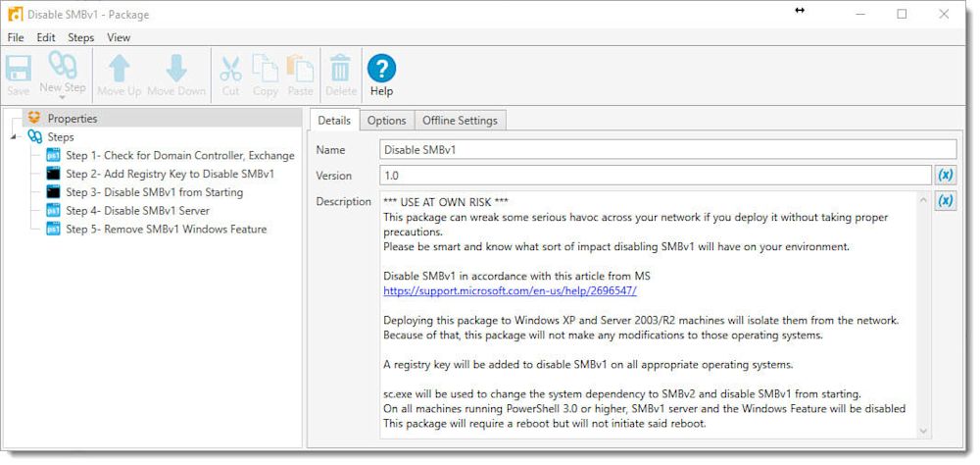Maximize the Package window
This screenshot has height=465, width=980.
(x=902, y=14)
